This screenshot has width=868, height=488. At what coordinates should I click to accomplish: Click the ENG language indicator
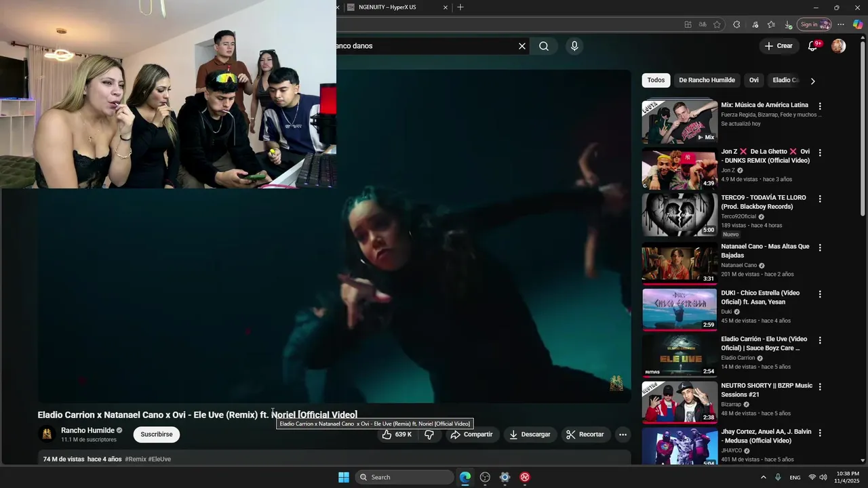(795, 477)
